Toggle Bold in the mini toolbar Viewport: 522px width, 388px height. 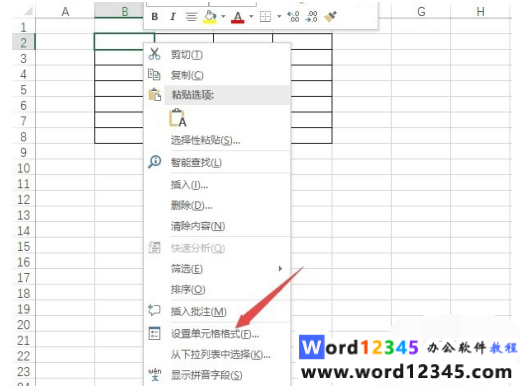click(155, 16)
